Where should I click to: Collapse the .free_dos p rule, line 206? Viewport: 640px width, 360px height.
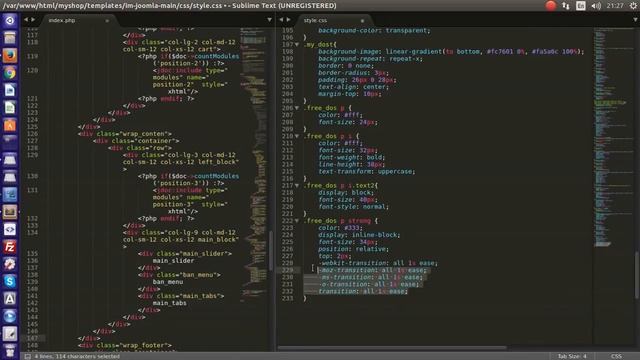pyautogui.click(x=297, y=108)
